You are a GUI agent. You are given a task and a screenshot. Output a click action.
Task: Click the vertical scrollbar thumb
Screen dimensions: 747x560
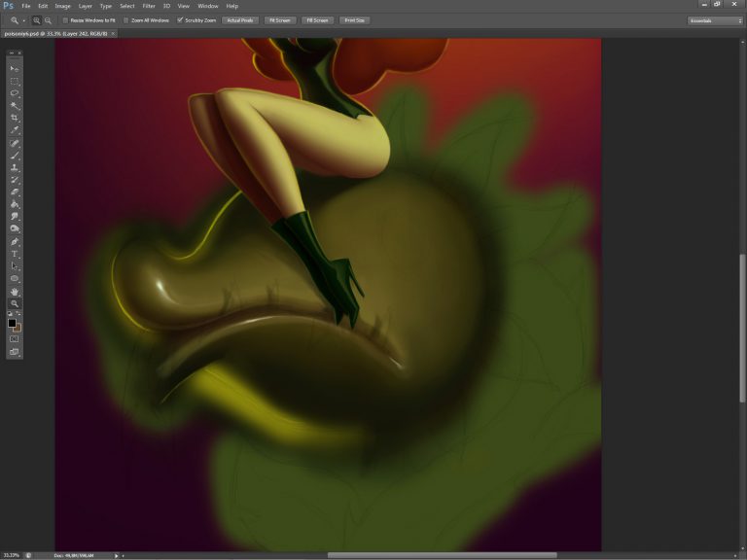tap(742, 329)
